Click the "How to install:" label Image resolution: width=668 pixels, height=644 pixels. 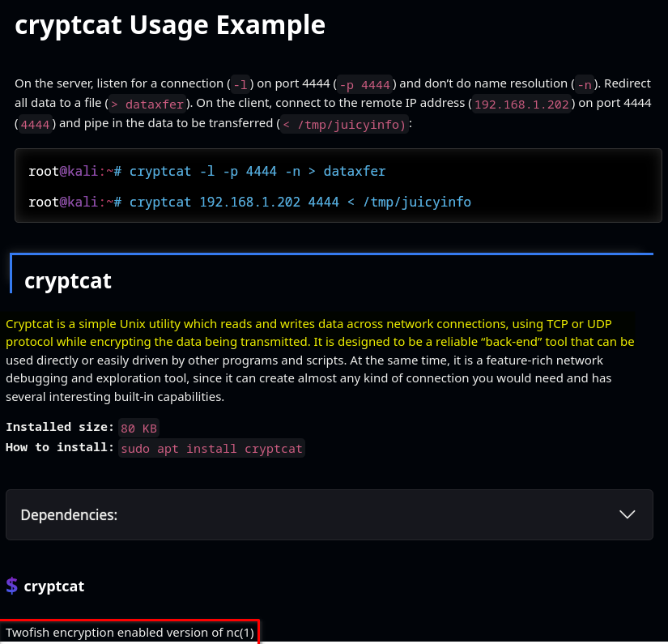click(60, 447)
